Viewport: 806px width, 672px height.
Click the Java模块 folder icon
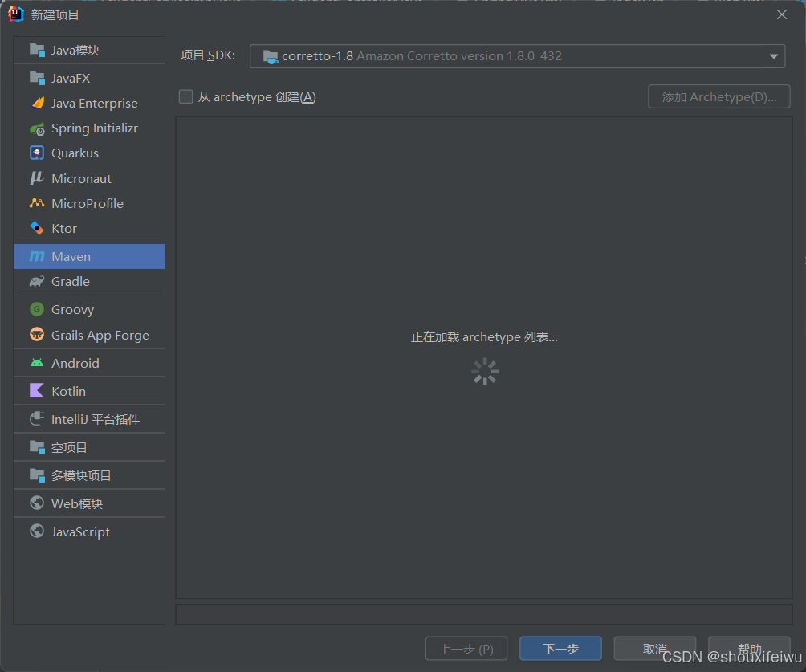coord(37,50)
